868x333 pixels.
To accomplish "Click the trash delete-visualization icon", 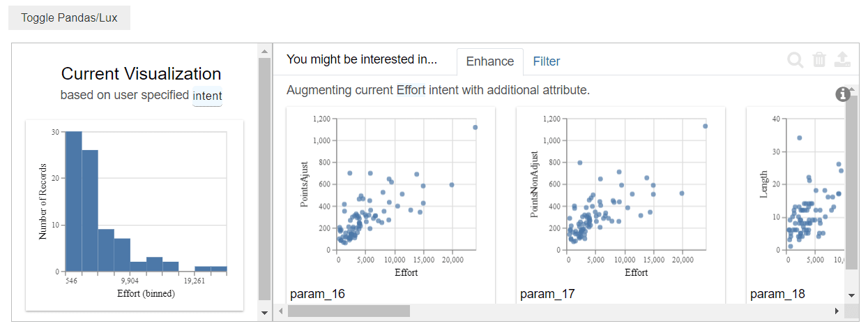I will pos(819,60).
